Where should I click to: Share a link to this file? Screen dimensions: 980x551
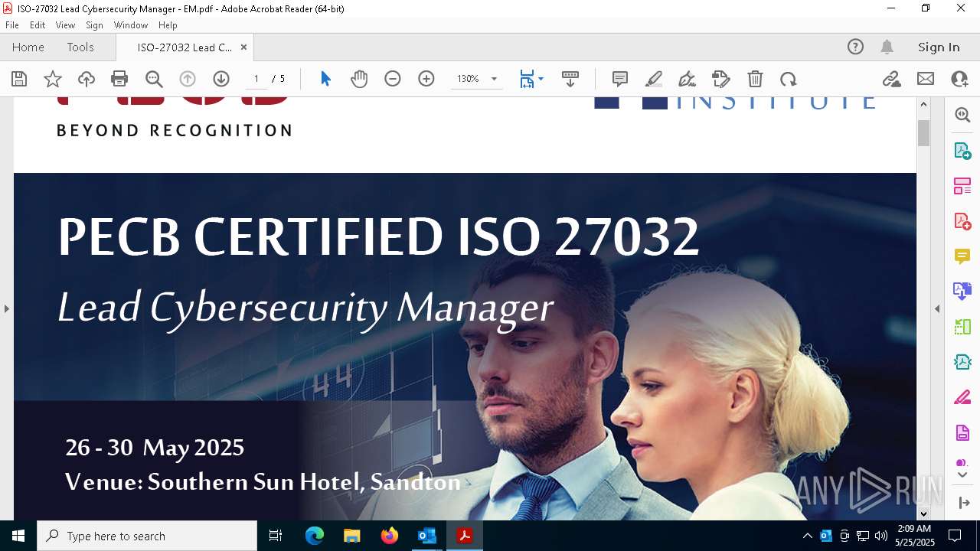click(891, 79)
